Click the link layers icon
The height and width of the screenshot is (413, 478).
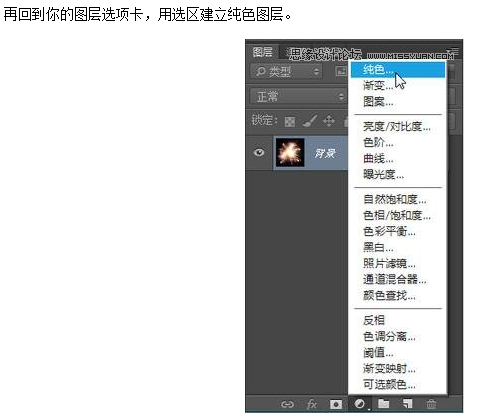[287, 404]
